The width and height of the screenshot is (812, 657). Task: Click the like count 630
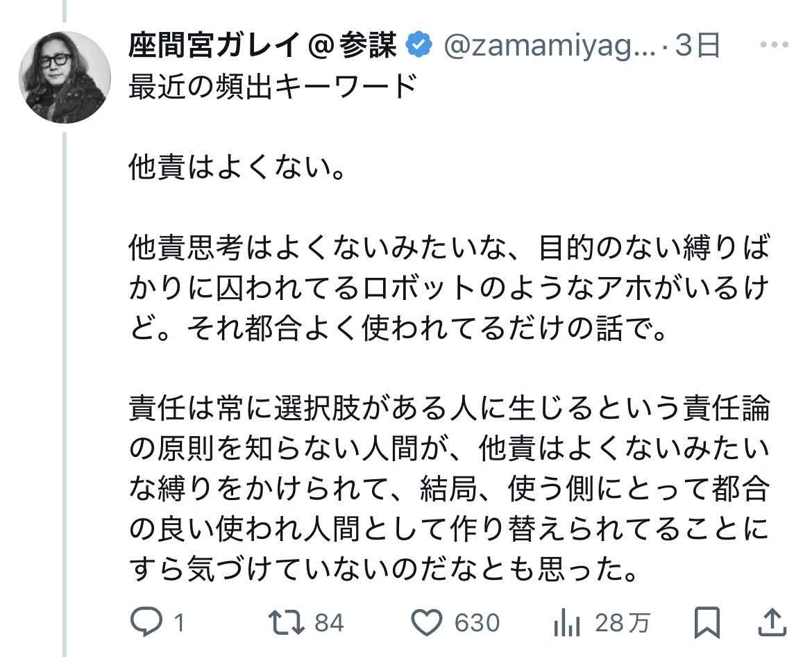tap(477, 623)
